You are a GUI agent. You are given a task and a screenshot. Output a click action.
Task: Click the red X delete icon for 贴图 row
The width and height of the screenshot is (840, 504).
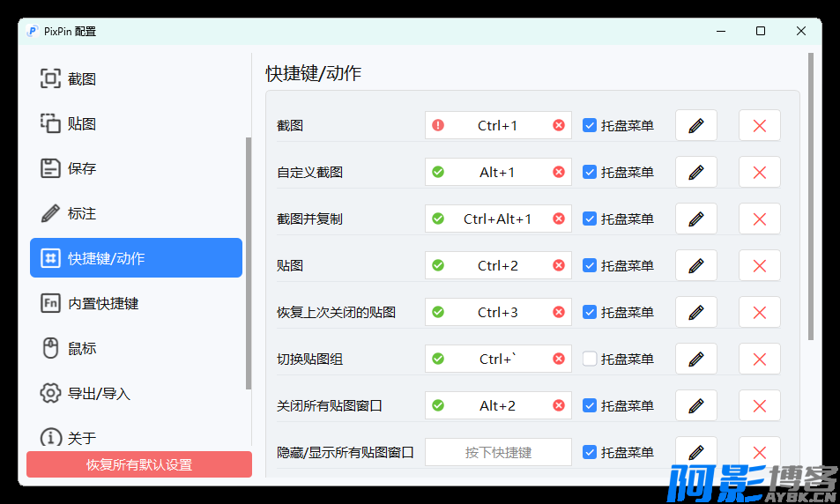(x=759, y=266)
